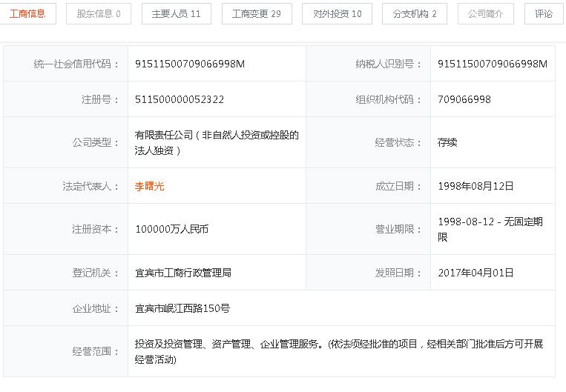This screenshot has width=566, height=392.
Task: Click the registration number 511500000052322
Action: pos(180,99)
